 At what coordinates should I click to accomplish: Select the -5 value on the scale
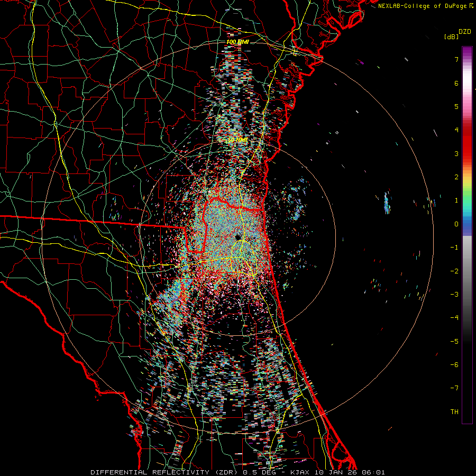(454, 342)
